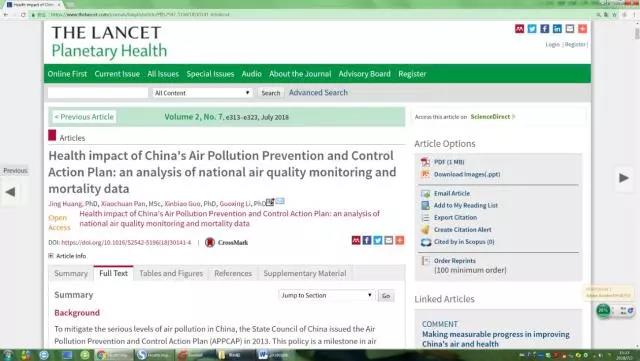Open the Advanced Search link

(x=318, y=93)
